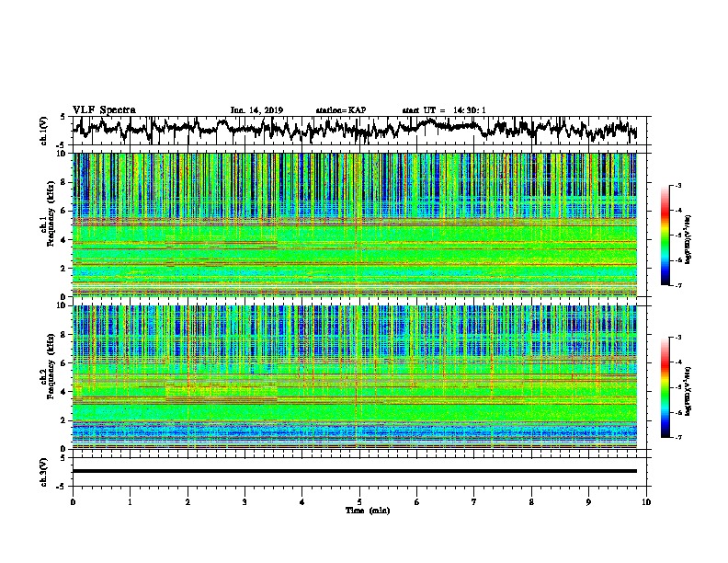The width and height of the screenshot is (728, 563).
Task: Click the ch.1 spectrogram color scale bar
Action: tap(665, 236)
